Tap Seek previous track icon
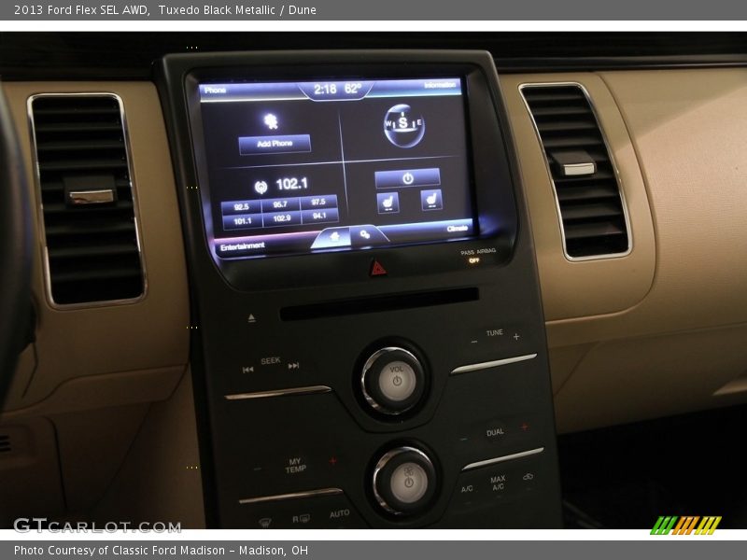Viewport: 747px width, 560px height. pos(247,370)
